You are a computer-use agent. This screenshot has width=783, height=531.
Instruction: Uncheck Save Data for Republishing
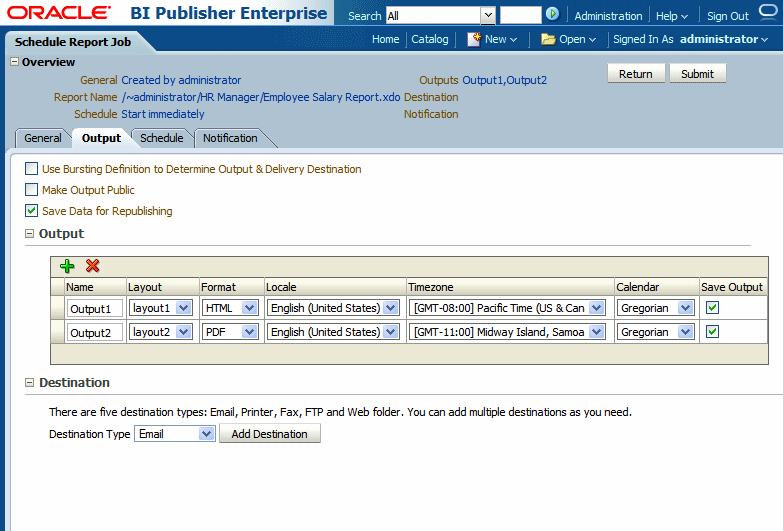click(31, 211)
